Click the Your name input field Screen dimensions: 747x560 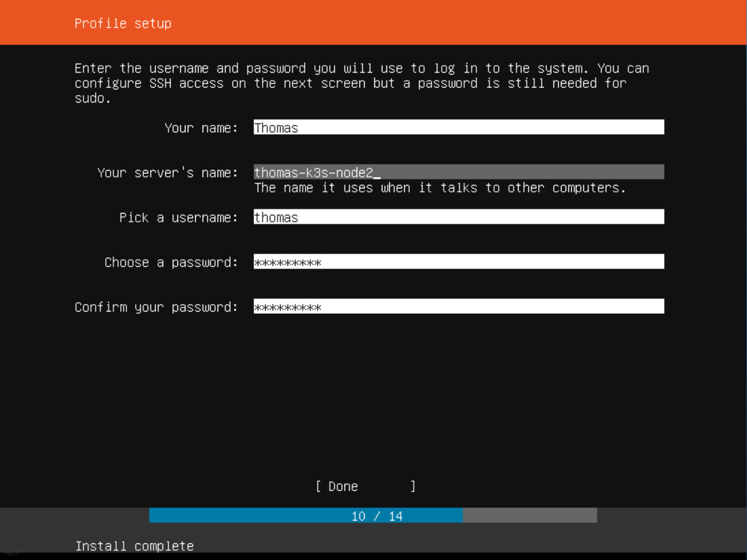458,127
